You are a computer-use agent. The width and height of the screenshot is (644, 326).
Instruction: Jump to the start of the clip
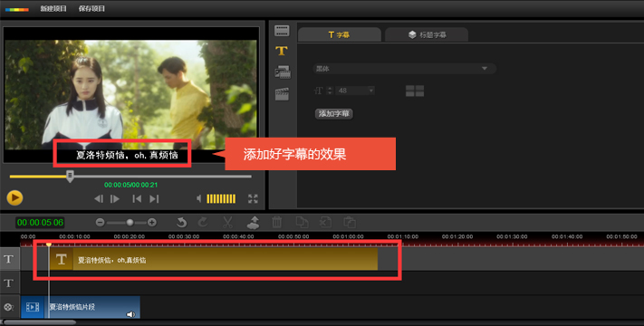(x=137, y=199)
